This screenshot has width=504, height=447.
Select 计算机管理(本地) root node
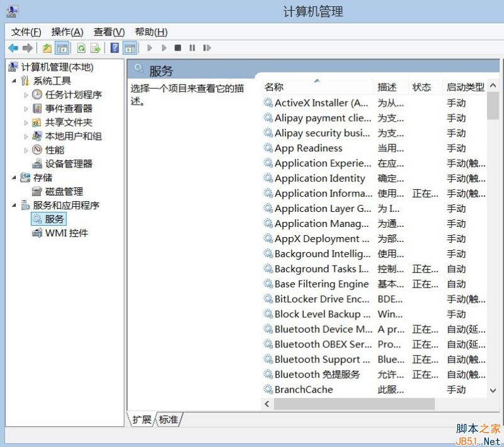click(57, 67)
